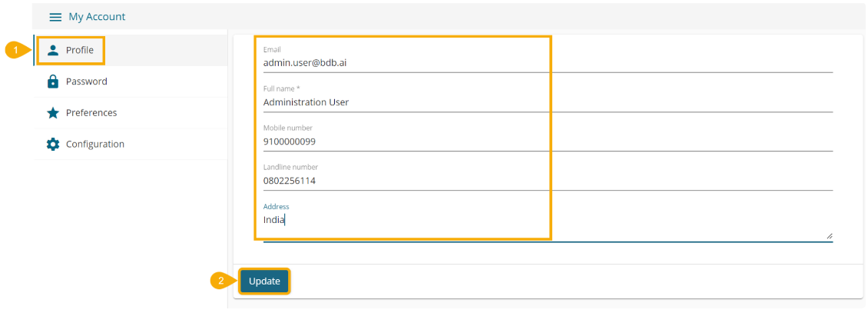Click the Preferences star icon

tap(53, 113)
